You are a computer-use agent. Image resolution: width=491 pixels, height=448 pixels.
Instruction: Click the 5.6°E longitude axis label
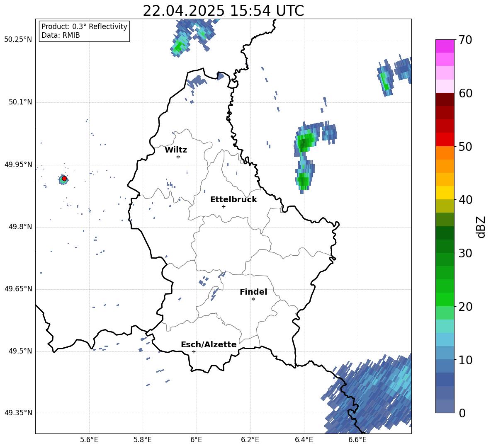click(89, 440)
